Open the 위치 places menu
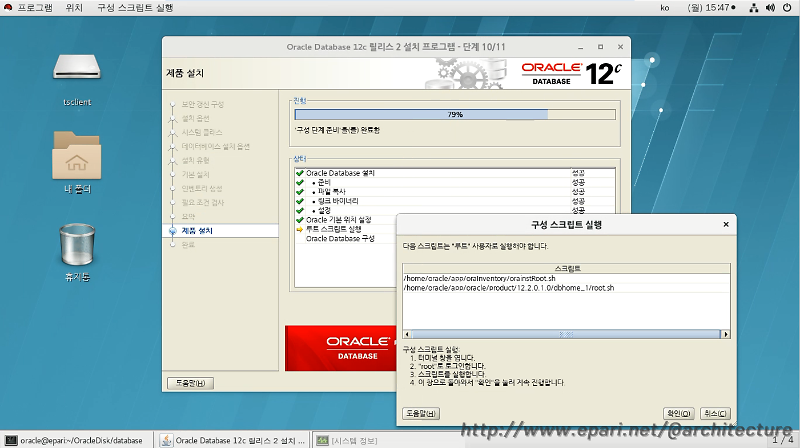Image resolution: width=800 pixels, height=448 pixels. (x=74, y=8)
